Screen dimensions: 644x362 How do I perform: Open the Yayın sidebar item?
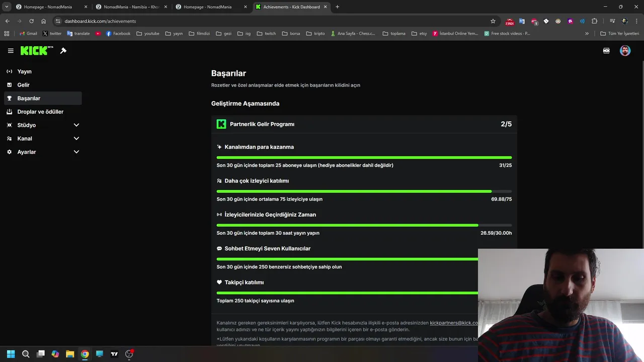(24, 71)
